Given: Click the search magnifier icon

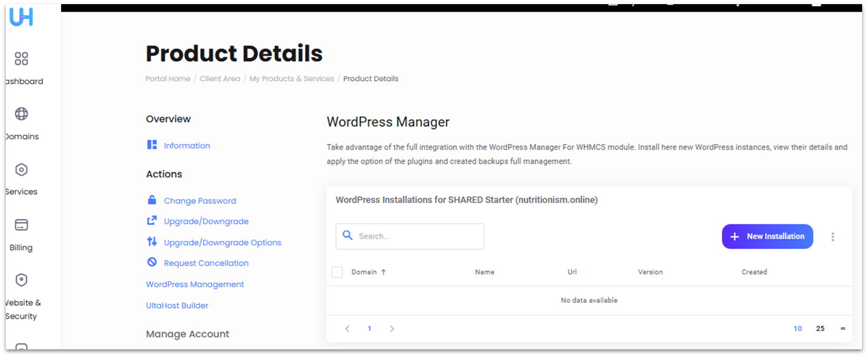Looking at the screenshot, I should pos(348,235).
